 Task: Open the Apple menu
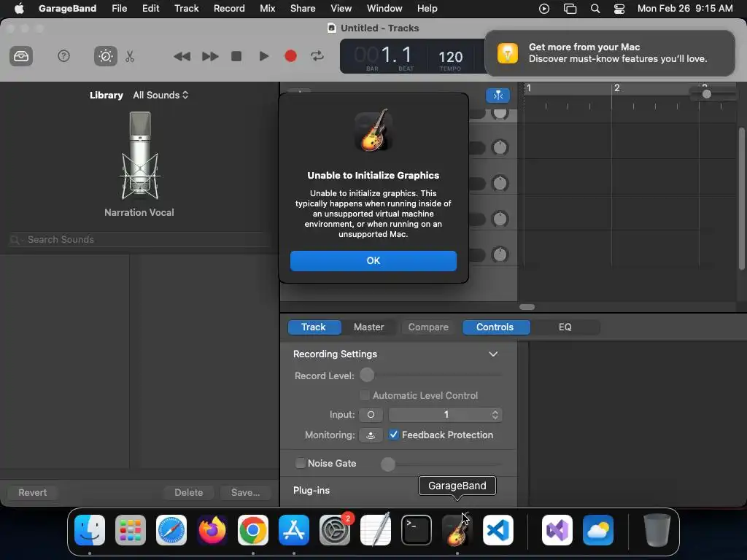coord(19,8)
